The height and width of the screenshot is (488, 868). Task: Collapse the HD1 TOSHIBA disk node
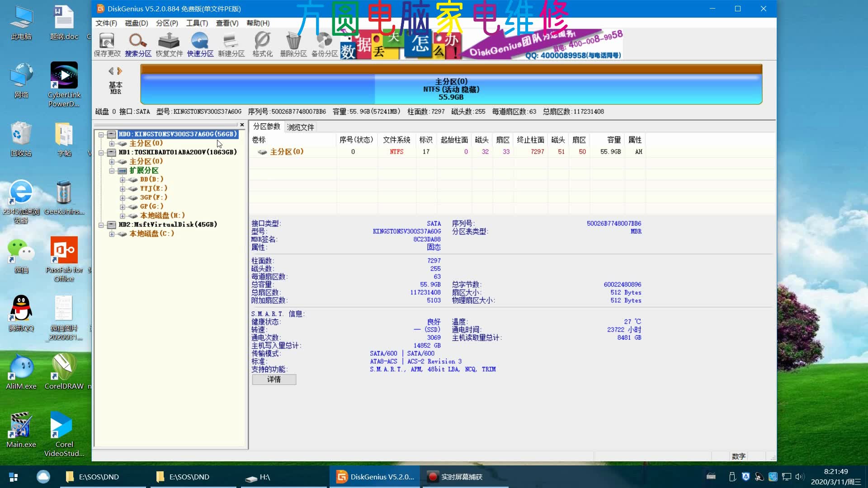click(x=101, y=153)
